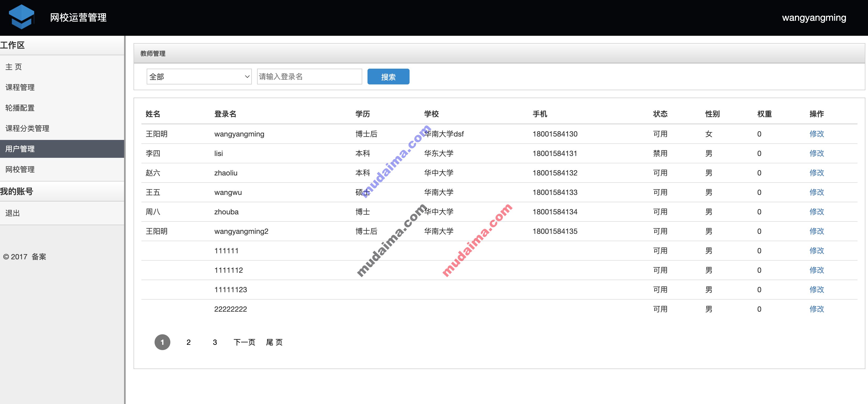The height and width of the screenshot is (404, 868).
Task: Click school cell 华东大学
Action: [439, 153]
